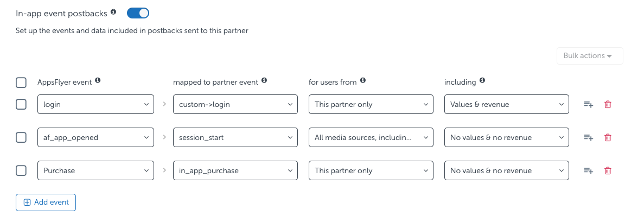Tick the checkbox for the login event row
Screen dimensions: 644x222
[x=21, y=104]
